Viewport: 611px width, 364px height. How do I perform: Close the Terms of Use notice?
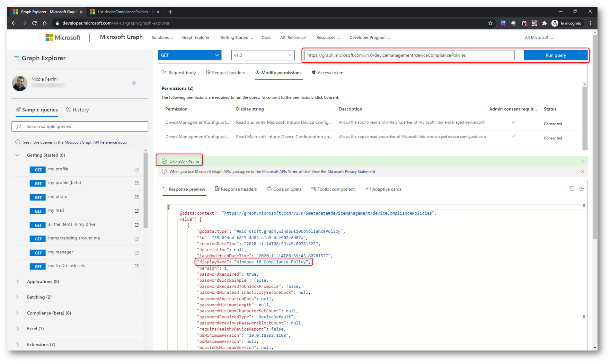pos(582,172)
